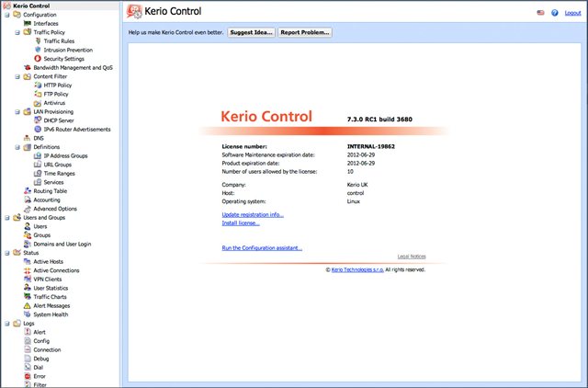Visit the Kerio Technologies s.r.o. link
The image size is (588, 388).
(x=357, y=269)
